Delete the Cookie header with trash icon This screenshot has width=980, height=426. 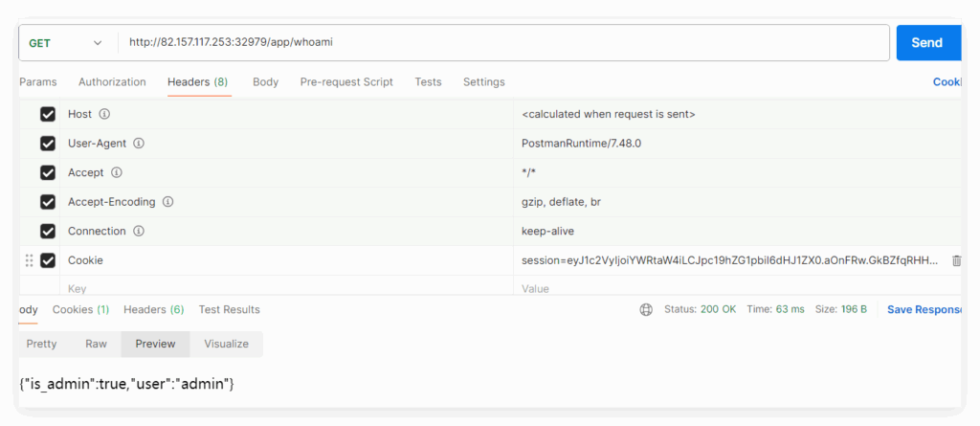pyautogui.click(x=956, y=260)
